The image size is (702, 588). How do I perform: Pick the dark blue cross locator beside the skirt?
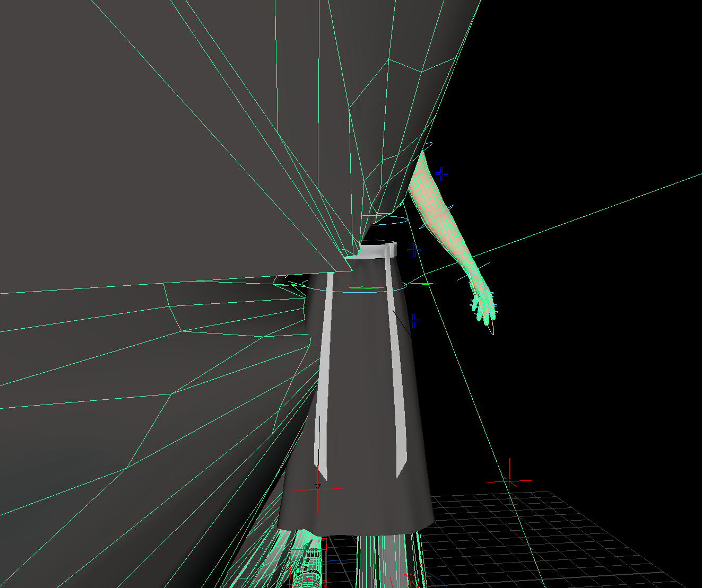pos(414,321)
